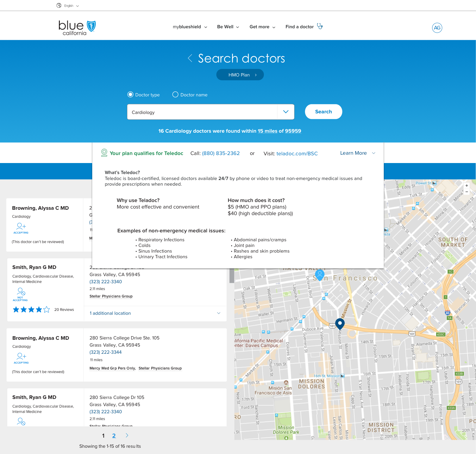Open the Find a doctor menu item
Image resolution: width=476 pixels, height=454 pixels.
click(300, 27)
